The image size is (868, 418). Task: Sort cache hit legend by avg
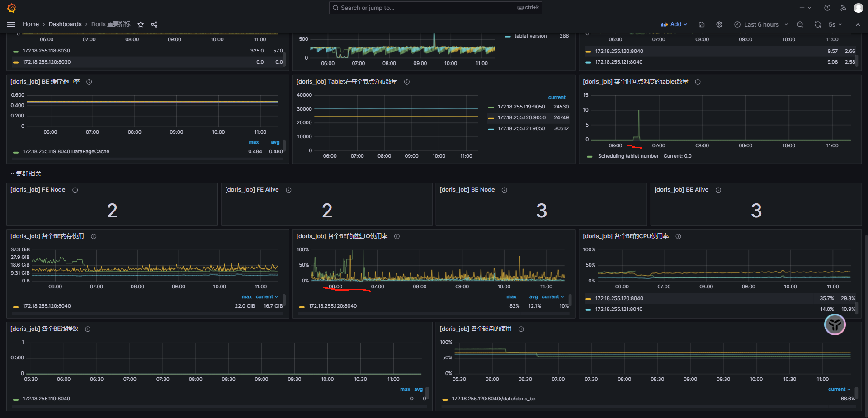click(x=275, y=142)
